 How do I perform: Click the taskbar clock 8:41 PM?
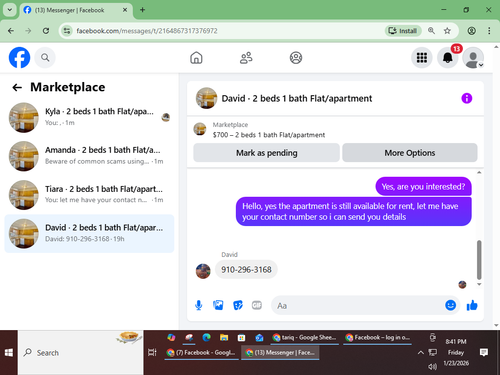tap(456, 341)
